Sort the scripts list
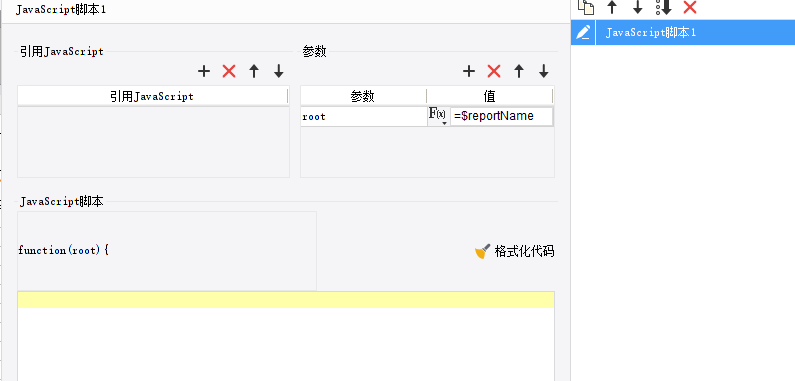The width and height of the screenshot is (795, 381). pos(663,7)
